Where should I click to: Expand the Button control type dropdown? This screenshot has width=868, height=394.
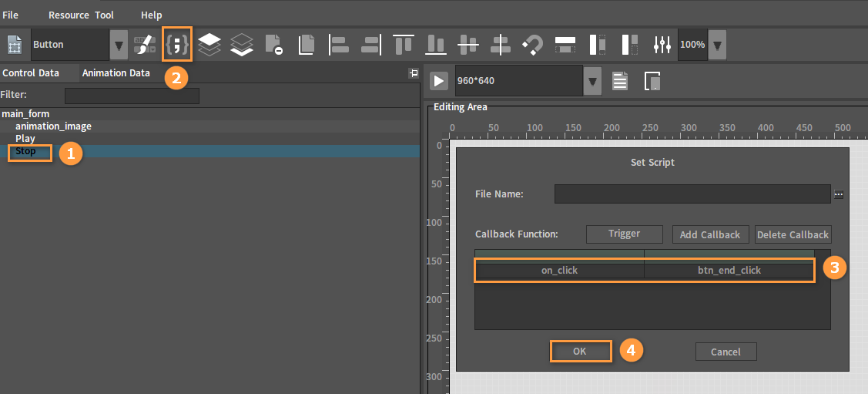(x=119, y=44)
